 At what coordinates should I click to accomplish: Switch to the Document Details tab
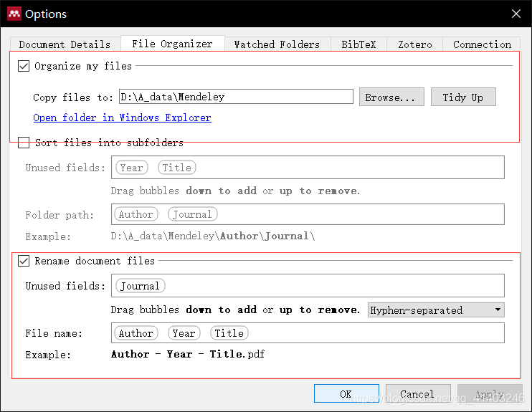65,44
